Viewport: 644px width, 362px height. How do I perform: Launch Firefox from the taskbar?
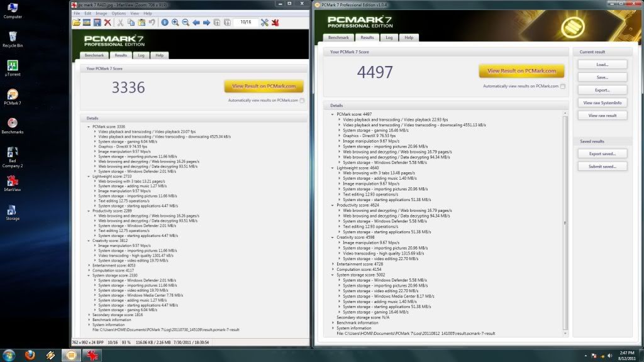tap(30, 355)
